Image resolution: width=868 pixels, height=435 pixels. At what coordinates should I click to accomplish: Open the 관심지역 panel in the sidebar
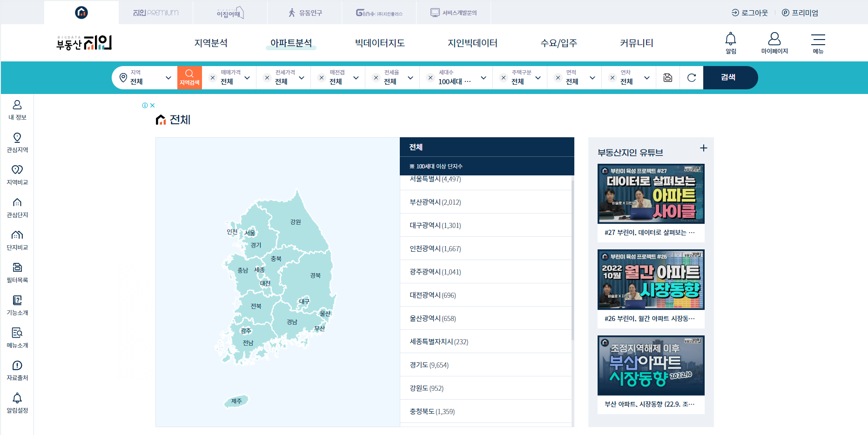point(17,142)
